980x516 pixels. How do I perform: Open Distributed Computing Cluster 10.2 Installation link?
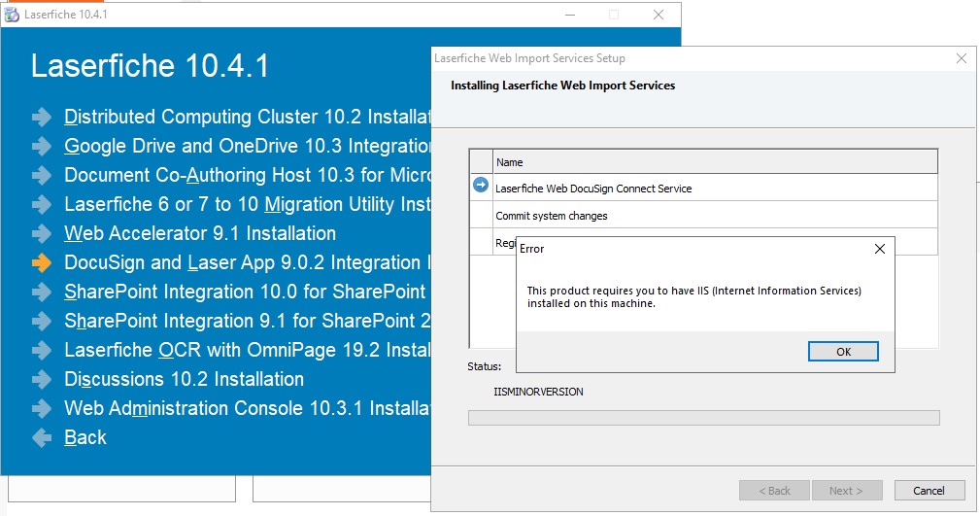tap(248, 117)
